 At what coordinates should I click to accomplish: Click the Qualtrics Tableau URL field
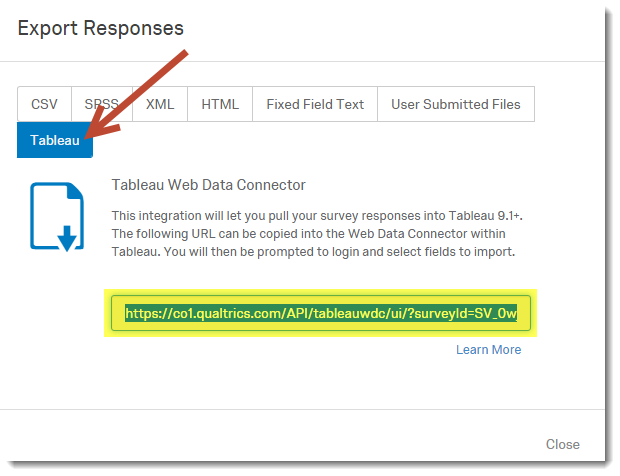click(321, 314)
